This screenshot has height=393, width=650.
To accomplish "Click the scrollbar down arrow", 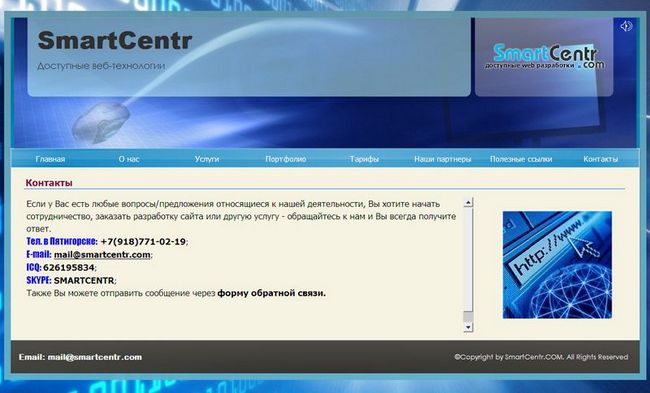I will coord(468,327).
